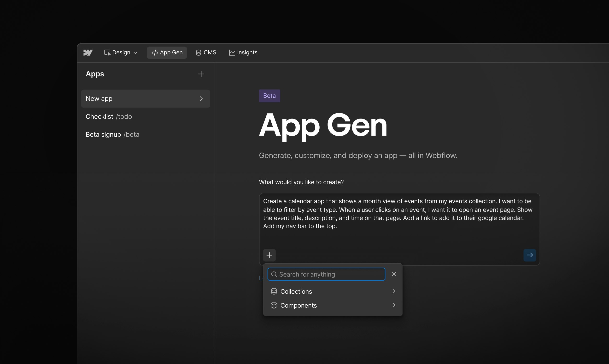The width and height of the screenshot is (609, 364).
Task: Click the Webflow logo
Action: click(x=88, y=52)
